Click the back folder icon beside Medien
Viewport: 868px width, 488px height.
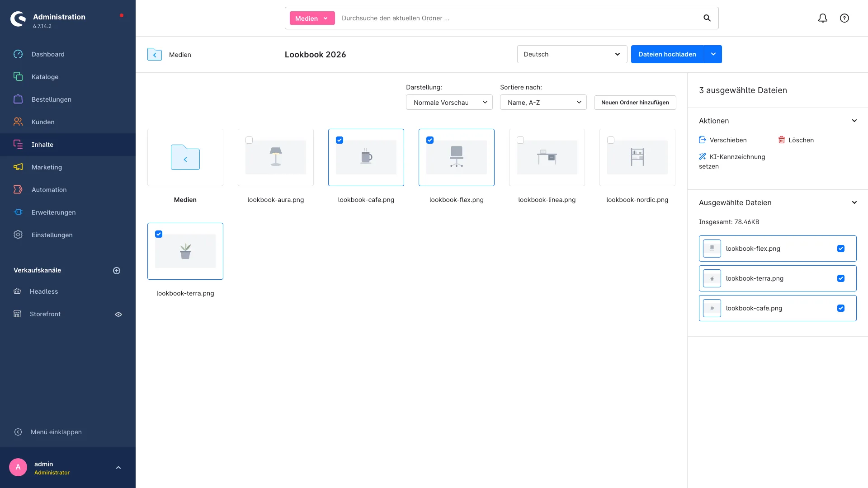pos(155,54)
